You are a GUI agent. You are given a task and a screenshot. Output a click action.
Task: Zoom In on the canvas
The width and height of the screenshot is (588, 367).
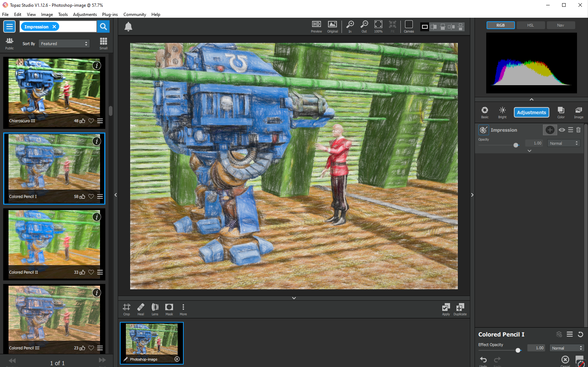click(350, 27)
